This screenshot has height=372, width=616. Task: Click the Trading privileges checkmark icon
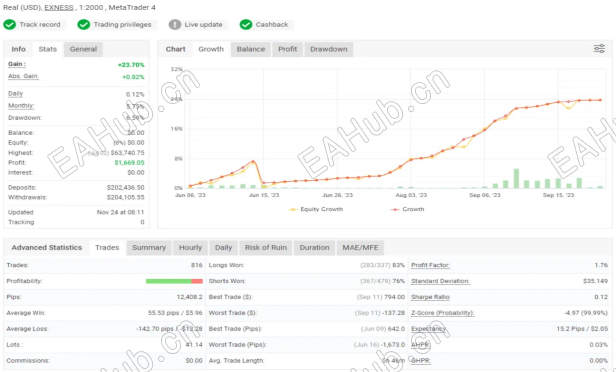(83, 25)
